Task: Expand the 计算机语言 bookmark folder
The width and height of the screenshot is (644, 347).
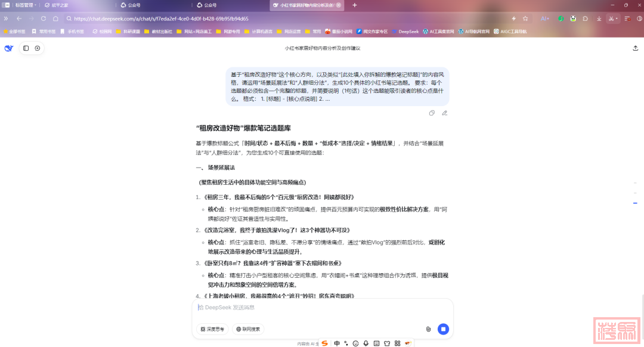Action: pyautogui.click(x=258, y=31)
